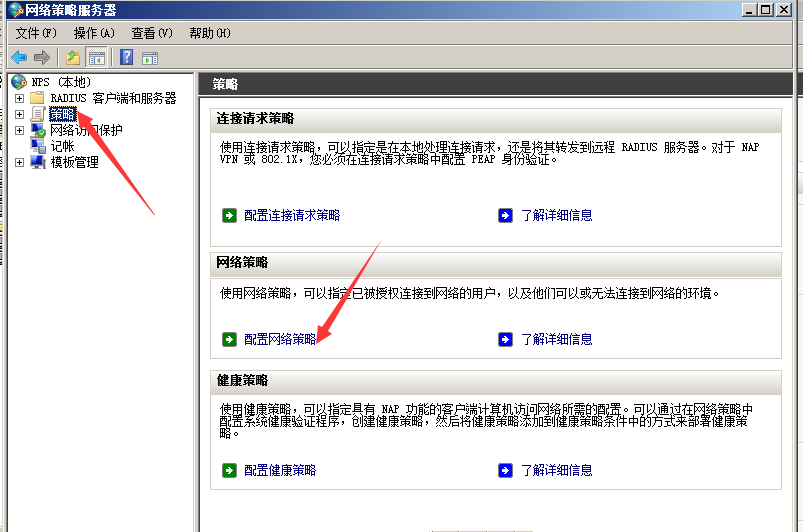Minimize the 网络策略服务器 window
Screen dimensions: 803x532
click(x=750, y=10)
